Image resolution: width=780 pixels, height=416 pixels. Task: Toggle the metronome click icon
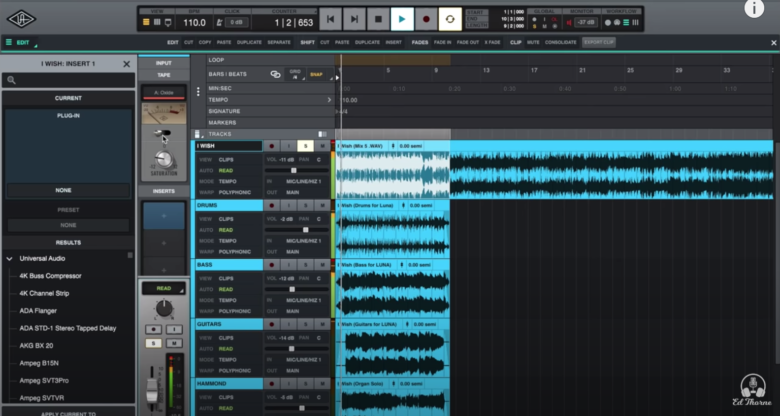coord(219,22)
